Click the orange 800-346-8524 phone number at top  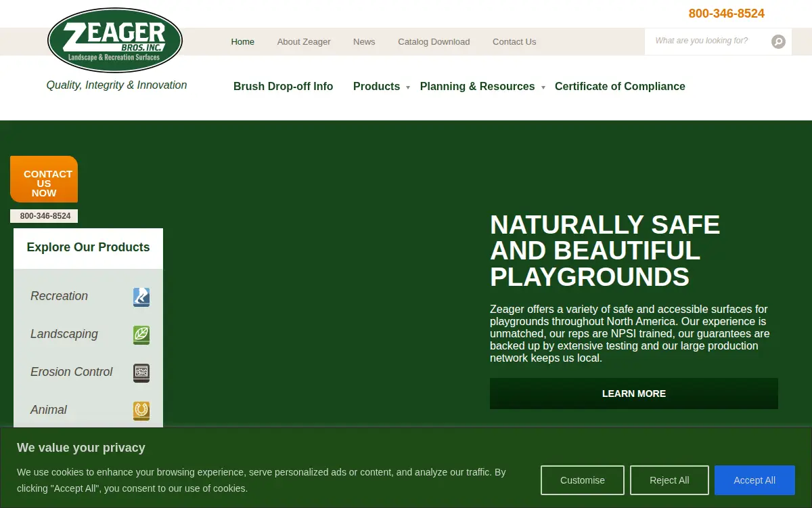(x=727, y=14)
